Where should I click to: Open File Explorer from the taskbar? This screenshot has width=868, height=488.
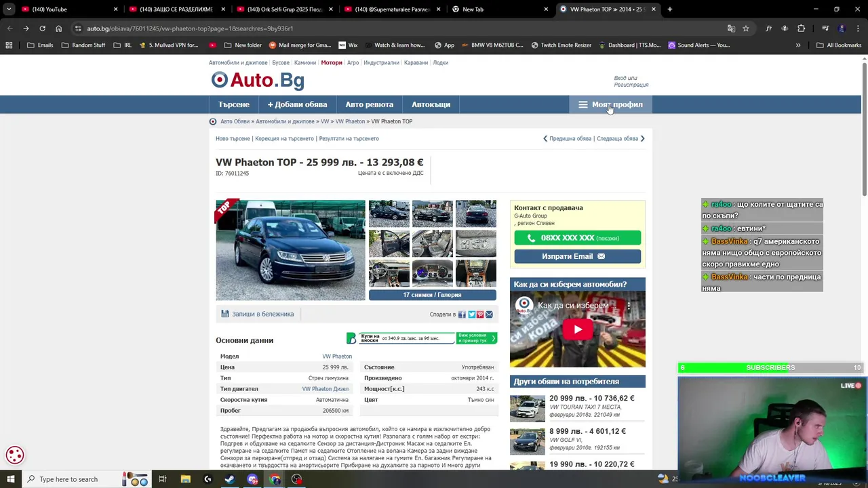pyautogui.click(x=186, y=479)
